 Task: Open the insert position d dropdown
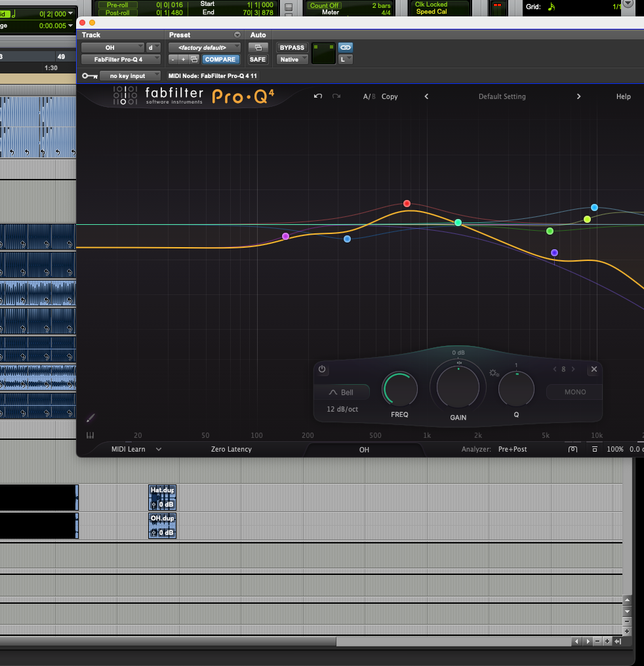[x=153, y=48]
